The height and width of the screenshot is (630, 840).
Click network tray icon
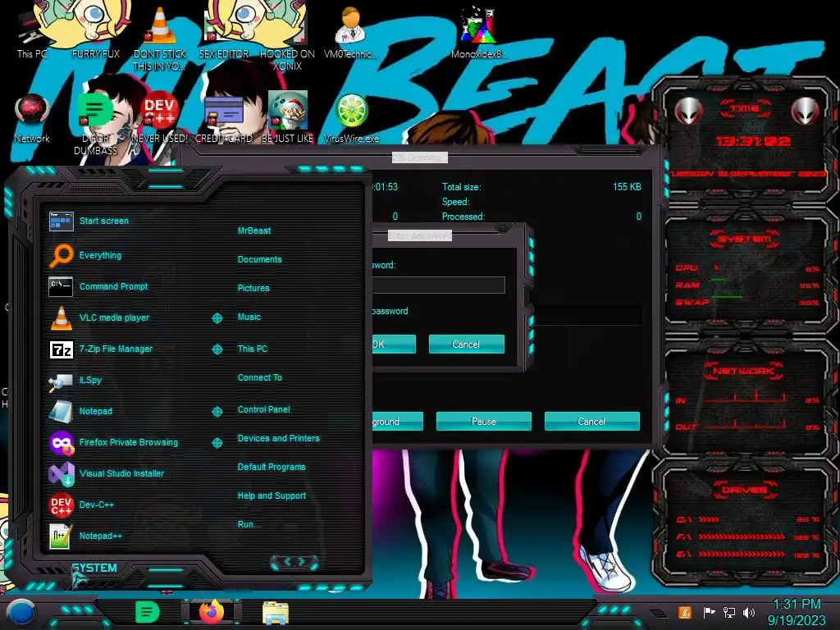[728, 612]
